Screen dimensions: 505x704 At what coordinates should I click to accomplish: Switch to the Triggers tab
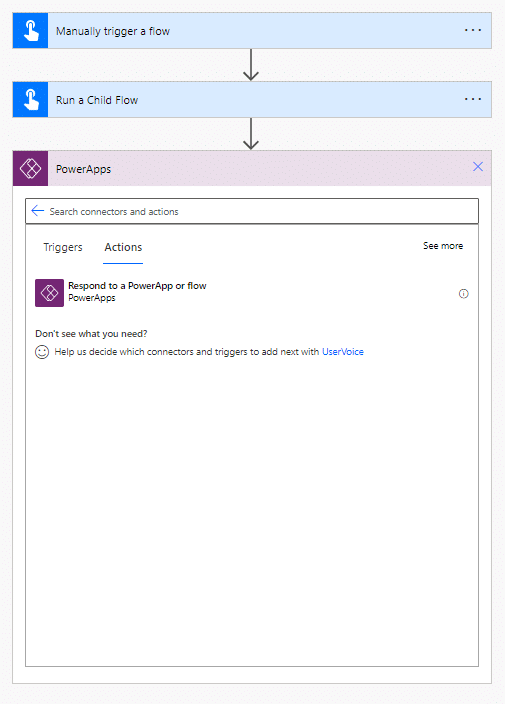pyautogui.click(x=63, y=247)
